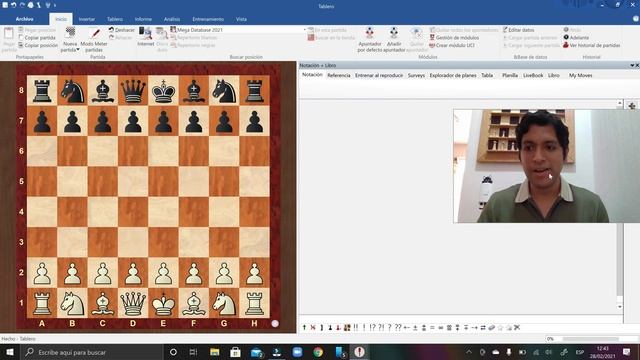The image size is (640, 360).
Task: Expand the Nueva partida dropdown arrow
Action: (78, 50)
